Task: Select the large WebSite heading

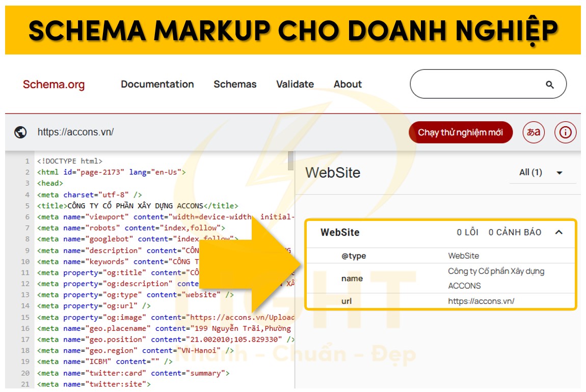Action: pos(333,173)
